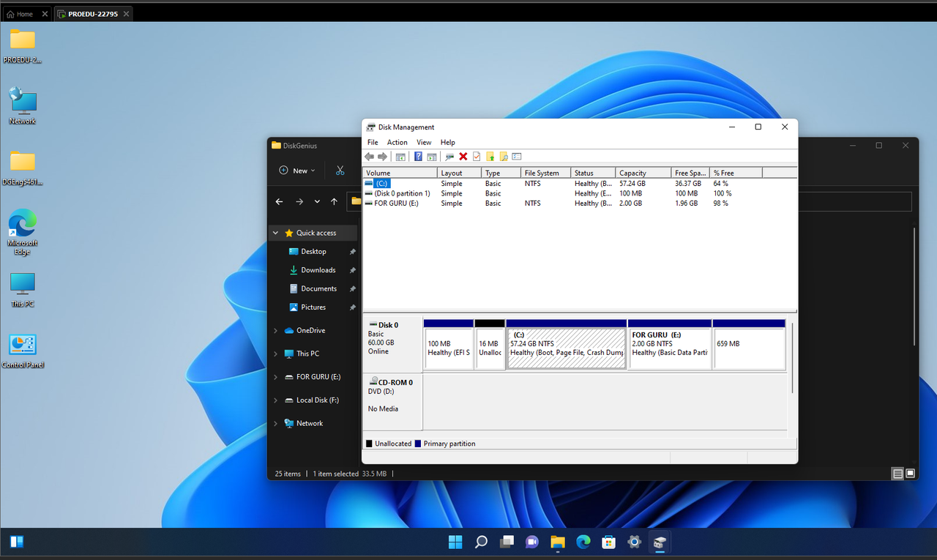This screenshot has width=937, height=560.
Task: Collapse the Quick access section
Action: click(x=276, y=233)
